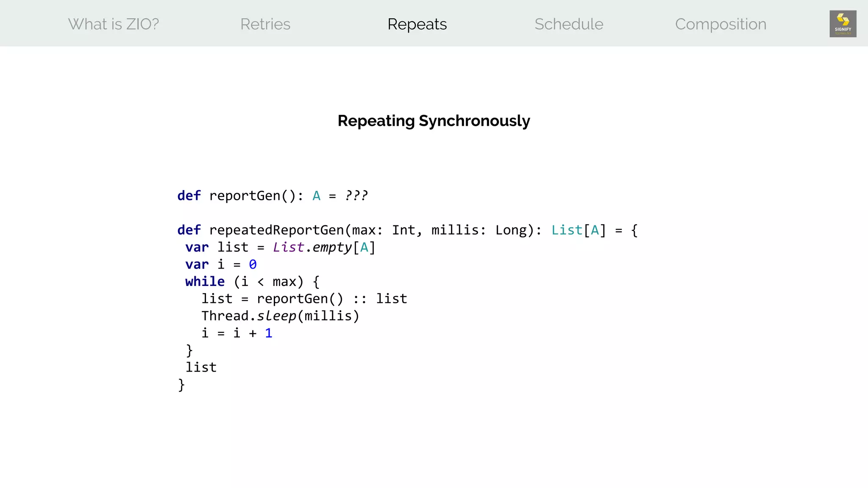868x488 pixels.
Task: Go to the Schedule section tab
Action: pos(569,24)
